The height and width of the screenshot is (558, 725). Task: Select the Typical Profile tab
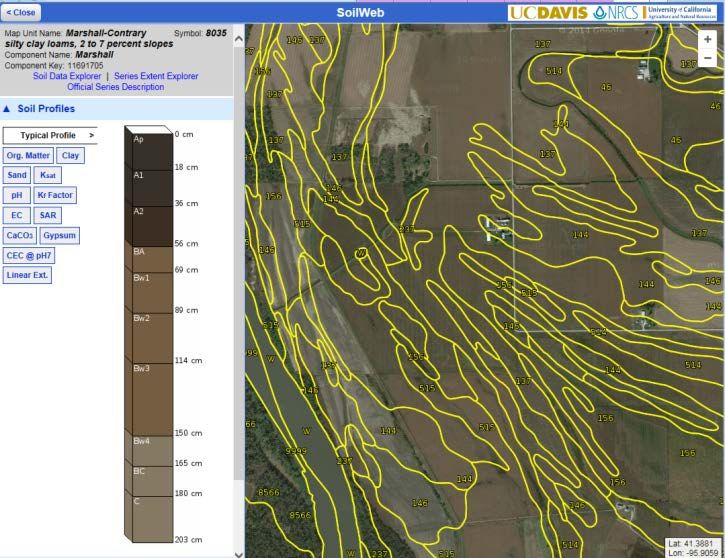point(50,135)
